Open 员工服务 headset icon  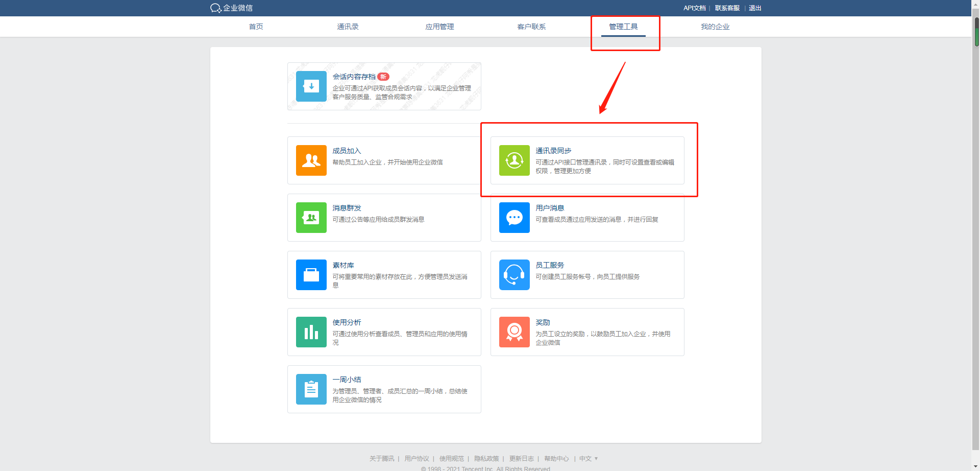click(514, 274)
